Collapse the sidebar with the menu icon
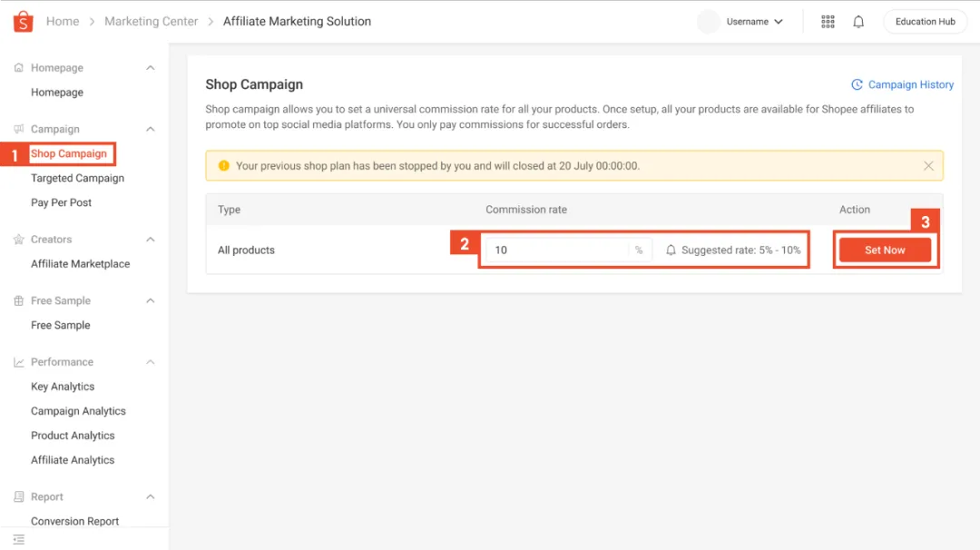 coord(19,539)
